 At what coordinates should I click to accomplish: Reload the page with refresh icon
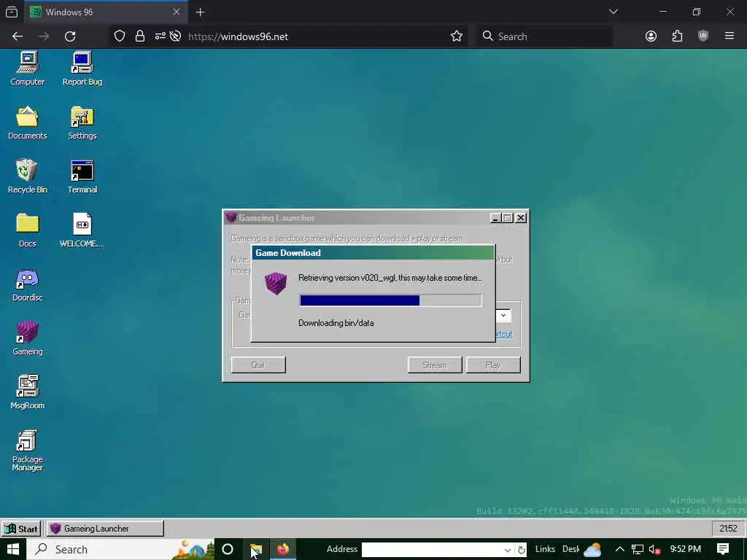[x=70, y=36]
